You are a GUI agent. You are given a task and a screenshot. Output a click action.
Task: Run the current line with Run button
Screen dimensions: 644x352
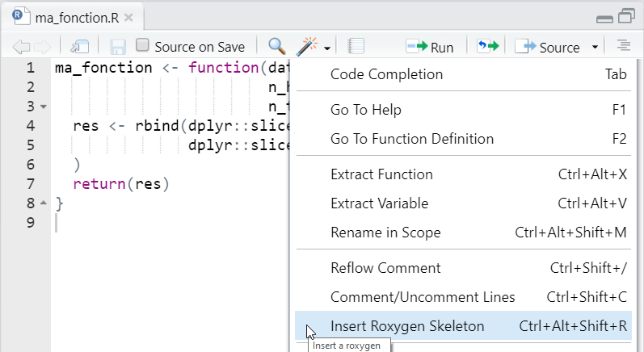pyautogui.click(x=429, y=47)
